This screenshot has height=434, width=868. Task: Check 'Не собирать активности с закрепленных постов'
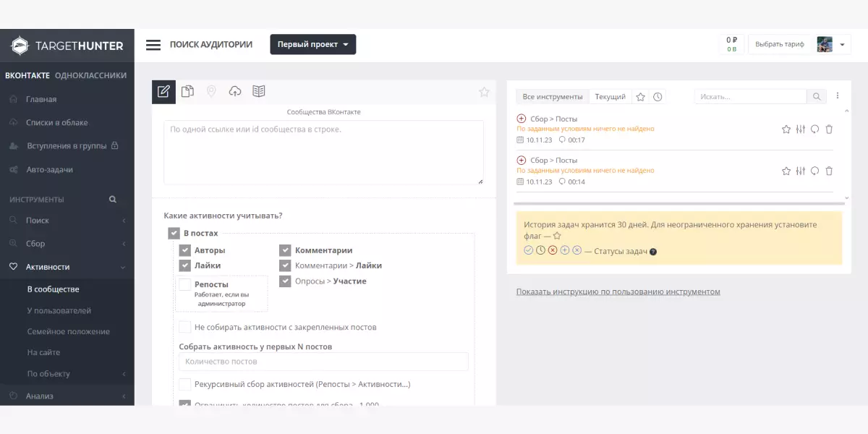(185, 327)
